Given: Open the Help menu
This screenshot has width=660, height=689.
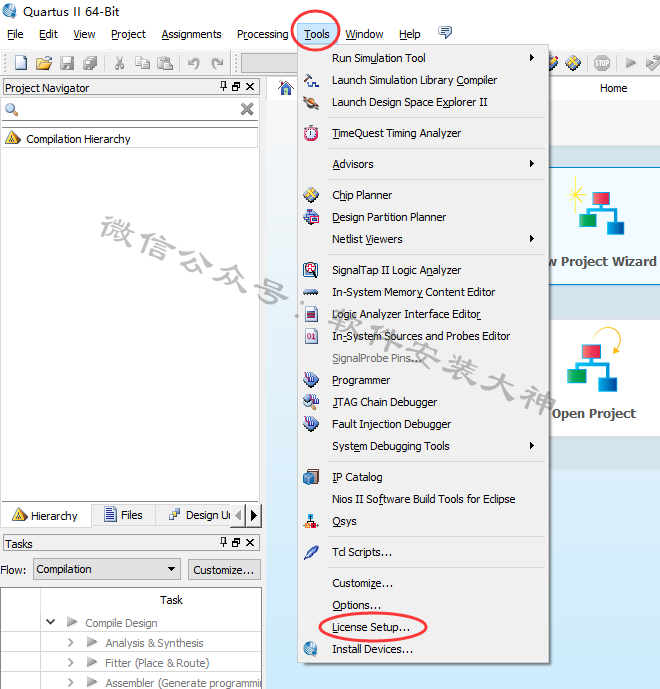Looking at the screenshot, I should [x=410, y=34].
